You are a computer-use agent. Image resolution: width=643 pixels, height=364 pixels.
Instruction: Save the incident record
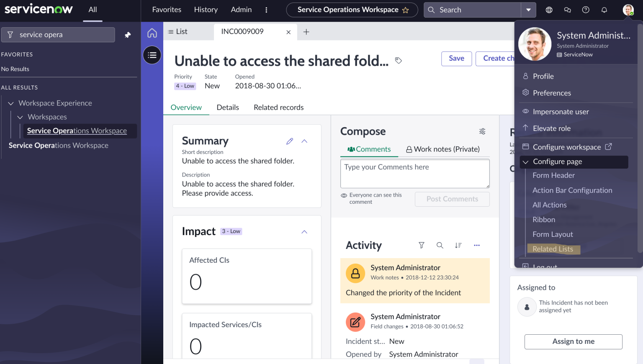(456, 59)
